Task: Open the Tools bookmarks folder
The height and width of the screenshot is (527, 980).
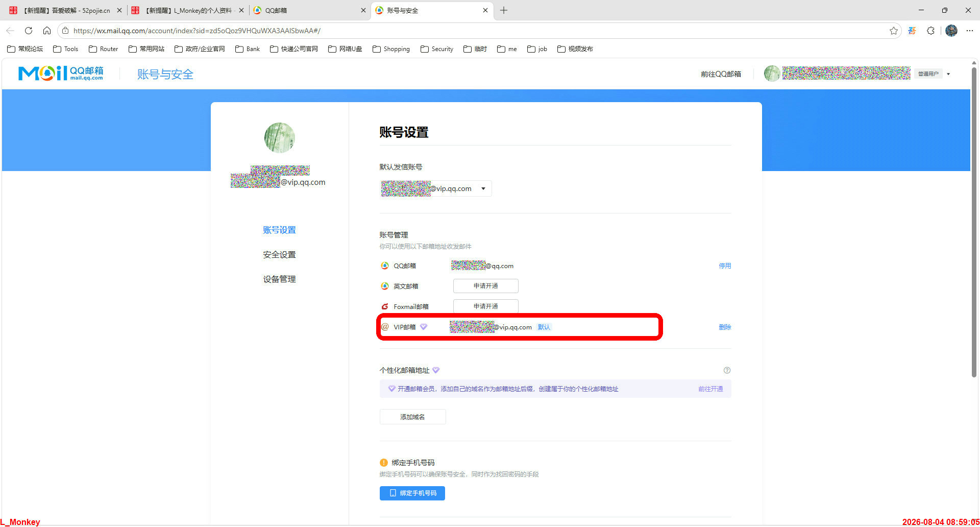Action: [x=66, y=49]
